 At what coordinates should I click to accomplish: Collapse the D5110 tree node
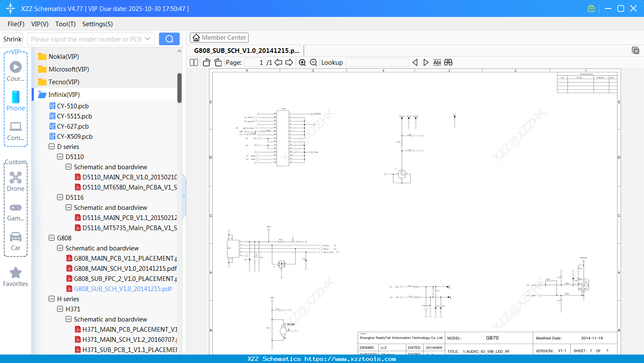60,157
